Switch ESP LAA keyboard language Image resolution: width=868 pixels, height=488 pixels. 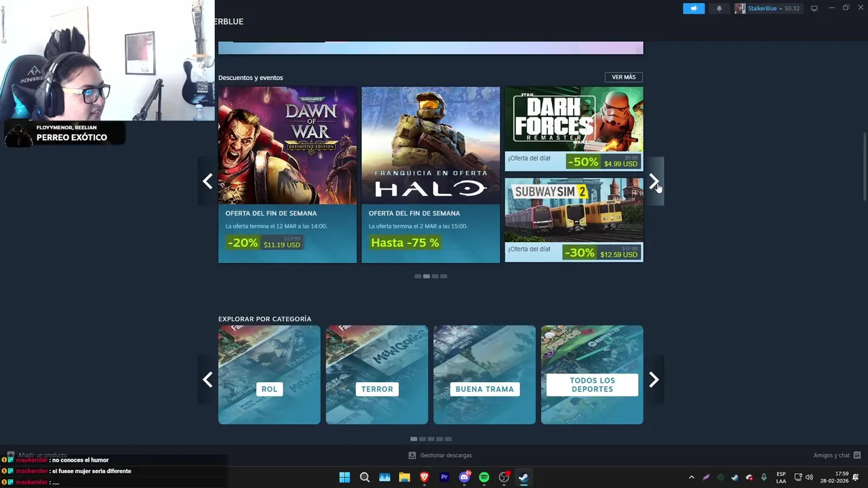tap(781, 478)
